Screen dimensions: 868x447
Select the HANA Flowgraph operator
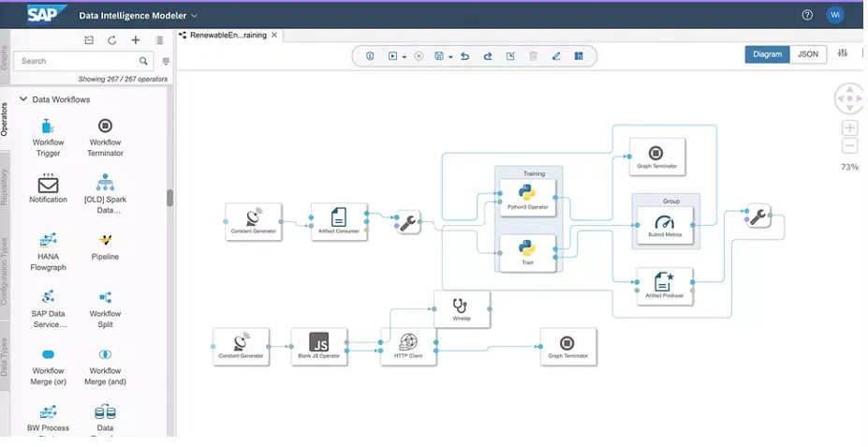(x=48, y=241)
